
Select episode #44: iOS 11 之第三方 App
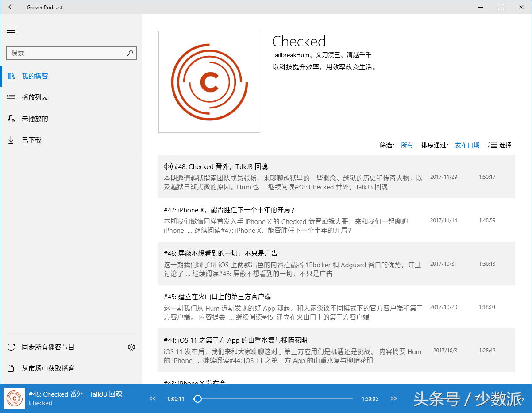coord(337,350)
